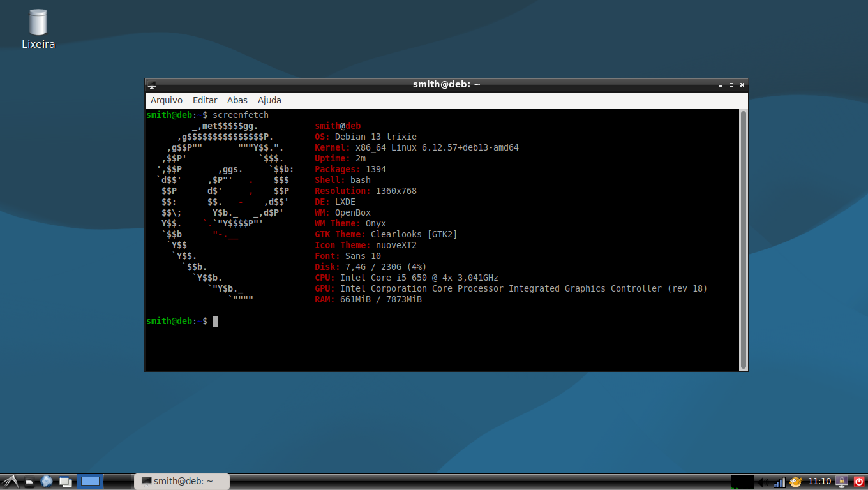Image resolution: width=868 pixels, height=490 pixels.
Task: Click the terminal window menu icon in titlebar
Action: tap(151, 84)
